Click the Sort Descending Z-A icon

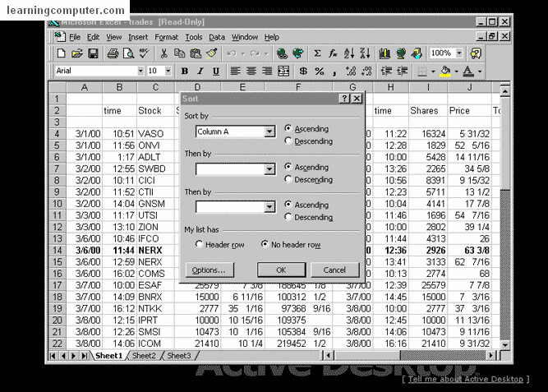coord(365,53)
